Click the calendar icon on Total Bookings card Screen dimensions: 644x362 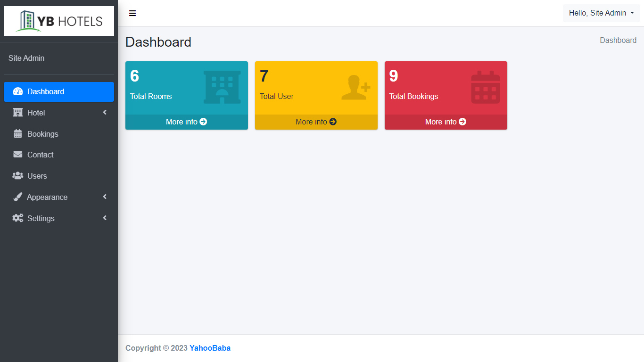[485, 87]
